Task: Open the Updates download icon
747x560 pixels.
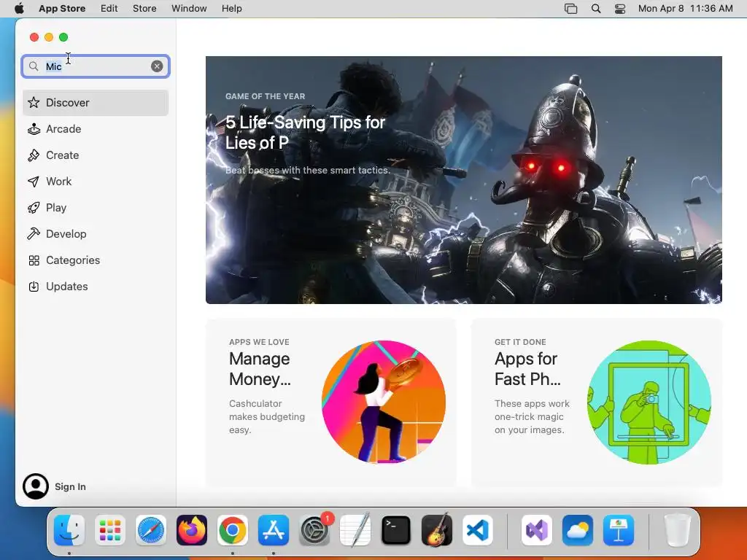Action: (x=34, y=286)
